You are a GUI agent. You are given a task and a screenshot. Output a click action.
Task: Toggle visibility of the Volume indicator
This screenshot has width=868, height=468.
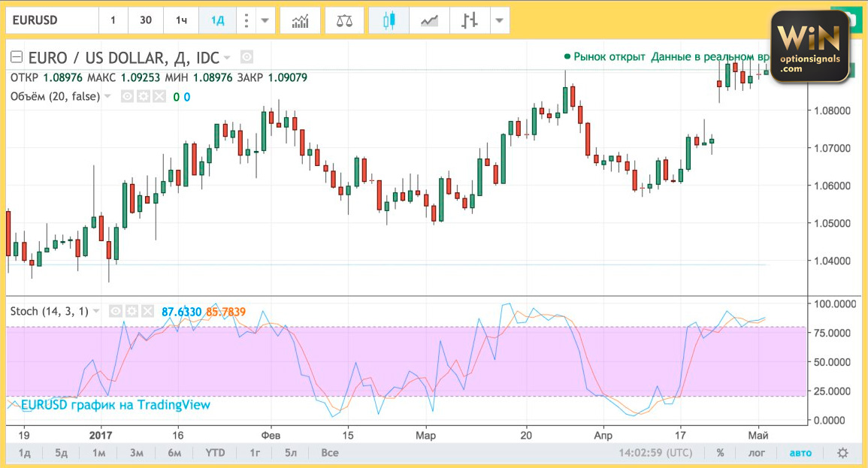128,96
